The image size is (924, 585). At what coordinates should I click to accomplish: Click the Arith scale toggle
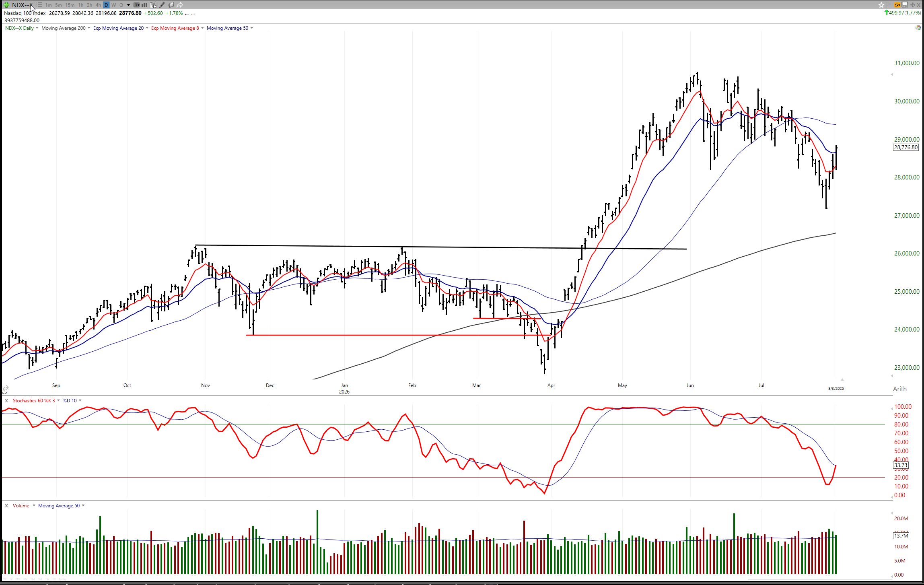coord(900,389)
